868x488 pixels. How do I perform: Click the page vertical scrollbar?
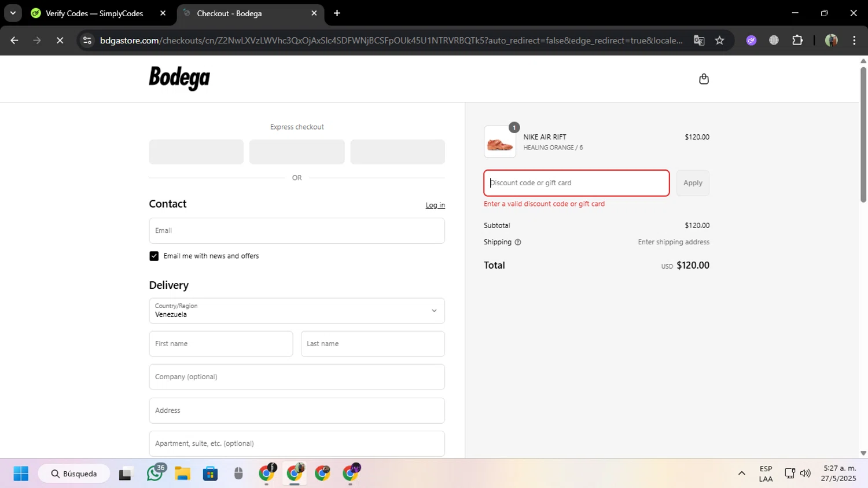863,134
